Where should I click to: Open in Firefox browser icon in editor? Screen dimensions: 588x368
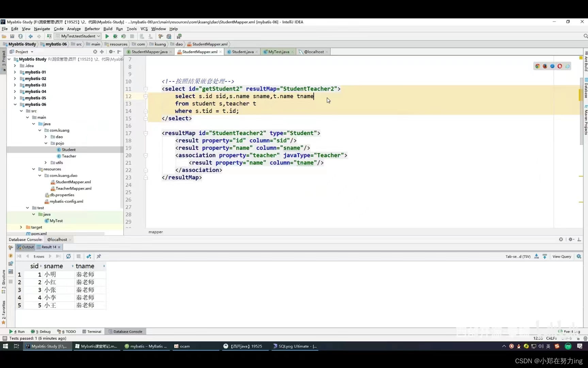pyautogui.click(x=545, y=66)
